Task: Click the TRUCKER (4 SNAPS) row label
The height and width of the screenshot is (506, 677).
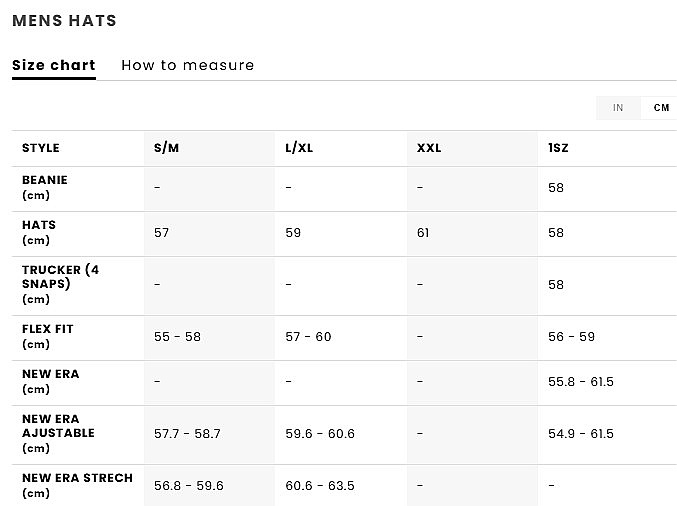Action: click(x=61, y=284)
